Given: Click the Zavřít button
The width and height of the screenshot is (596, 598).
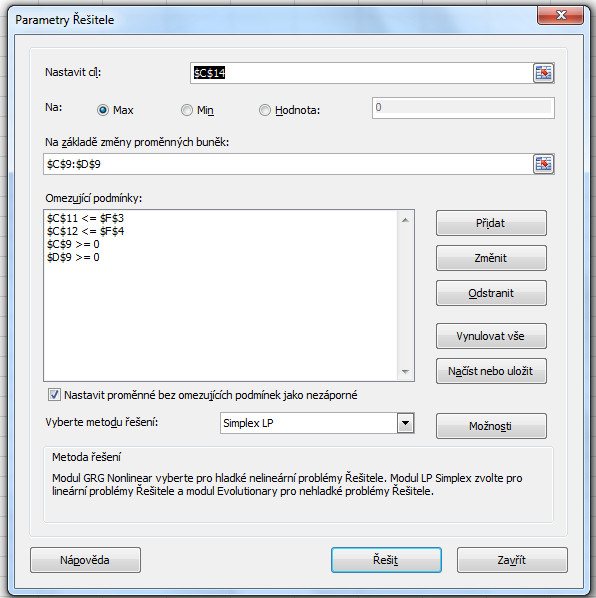Looking at the screenshot, I should pos(512,560).
